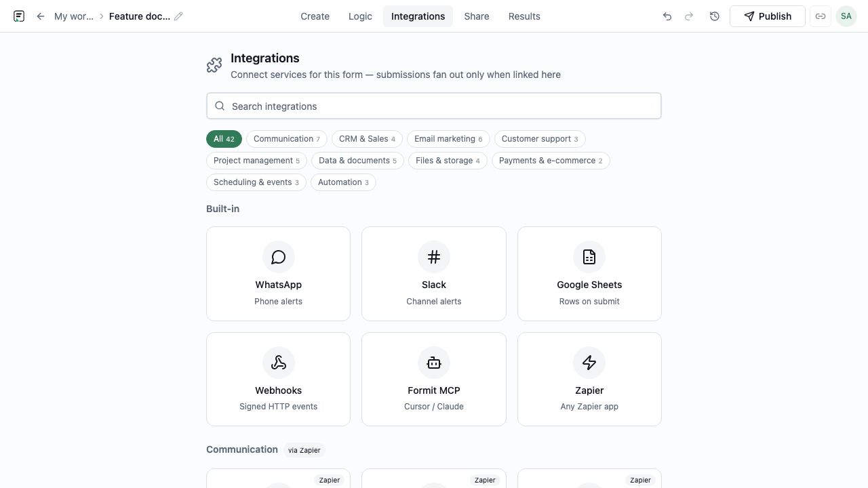Filter by Customer support category
Screen dimensions: 868x488
tap(540, 139)
